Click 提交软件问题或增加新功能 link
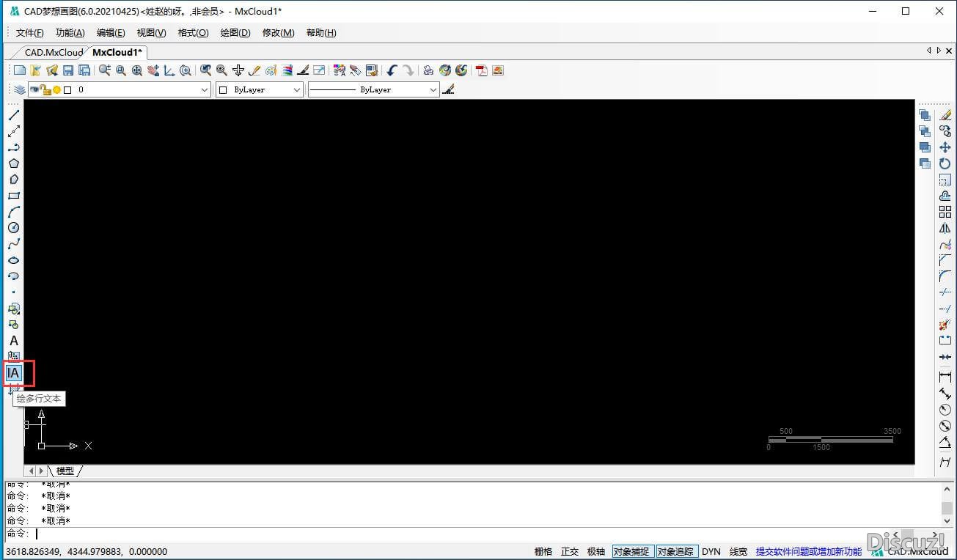957x560 pixels. click(809, 551)
